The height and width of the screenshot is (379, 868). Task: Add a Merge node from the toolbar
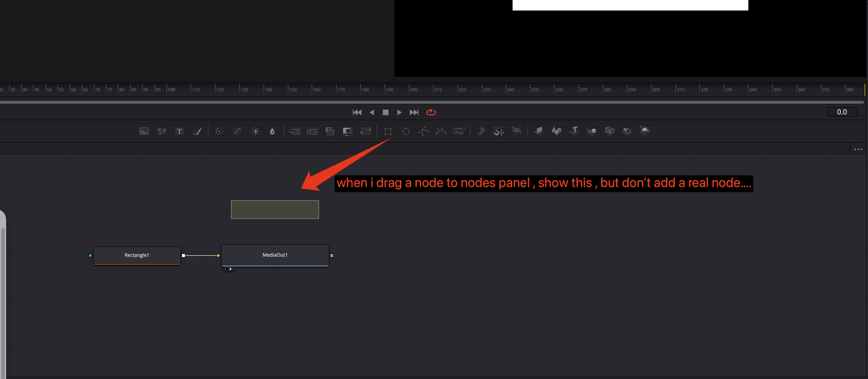[x=294, y=131]
